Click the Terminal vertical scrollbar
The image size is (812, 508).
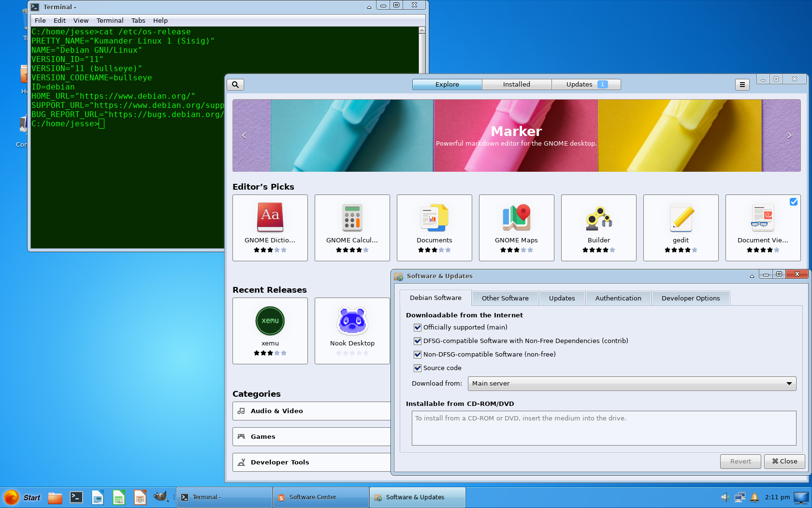point(421,50)
